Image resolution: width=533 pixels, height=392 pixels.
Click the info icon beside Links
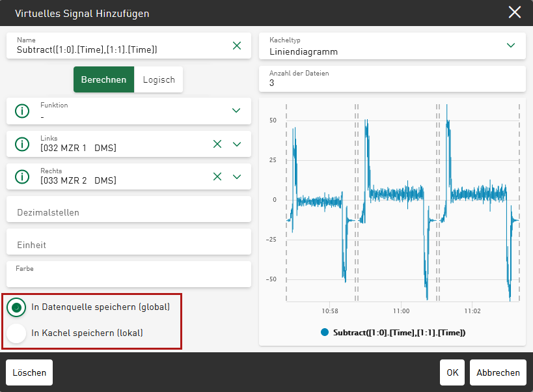click(22, 144)
